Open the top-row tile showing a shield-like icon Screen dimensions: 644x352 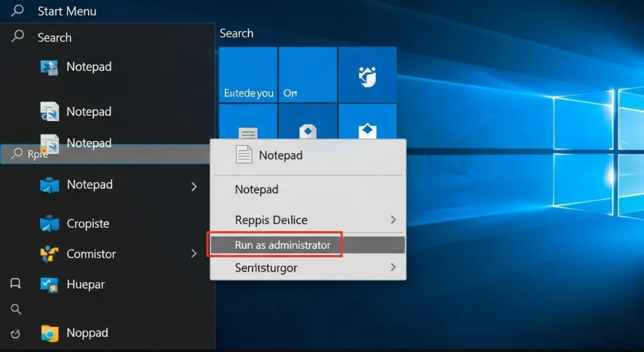click(367, 74)
